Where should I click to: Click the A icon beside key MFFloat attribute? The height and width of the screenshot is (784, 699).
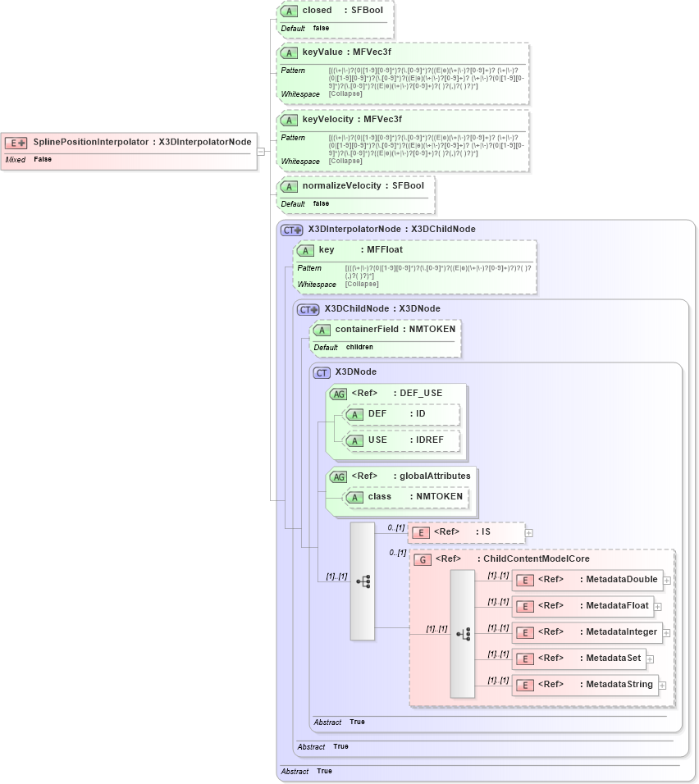[305, 250]
